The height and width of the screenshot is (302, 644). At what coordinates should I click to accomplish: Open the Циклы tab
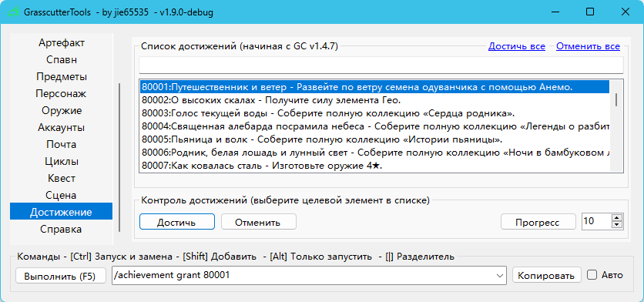coord(61,161)
